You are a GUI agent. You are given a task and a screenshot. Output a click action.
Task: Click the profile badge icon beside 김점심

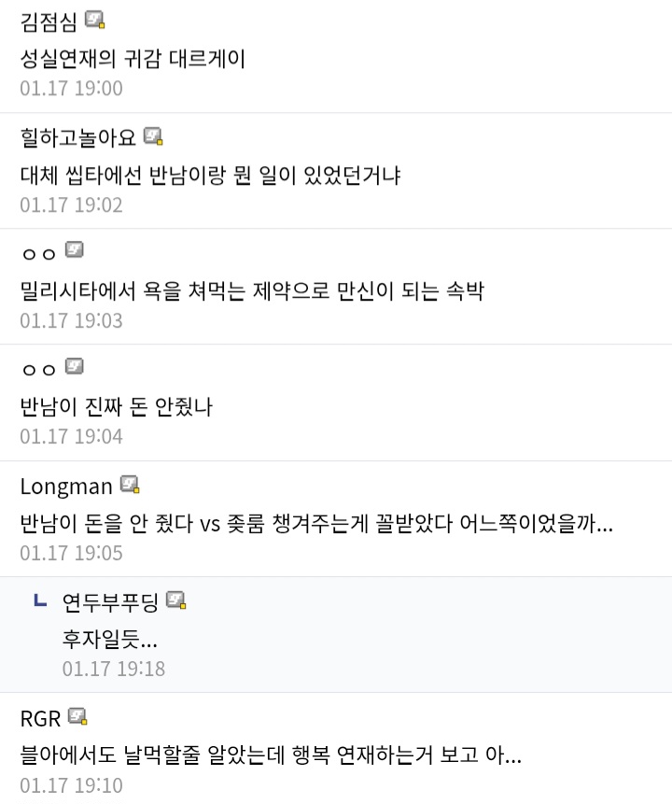94,20
